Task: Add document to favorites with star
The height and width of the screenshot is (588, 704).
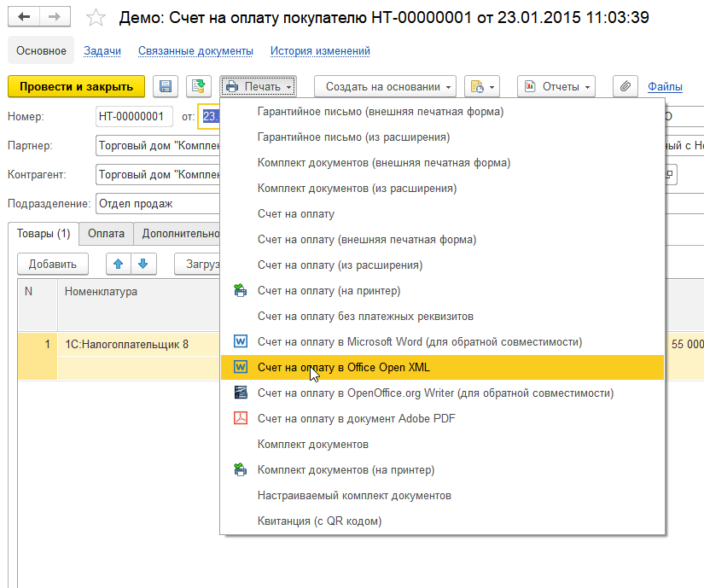Action: pyautogui.click(x=97, y=18)
